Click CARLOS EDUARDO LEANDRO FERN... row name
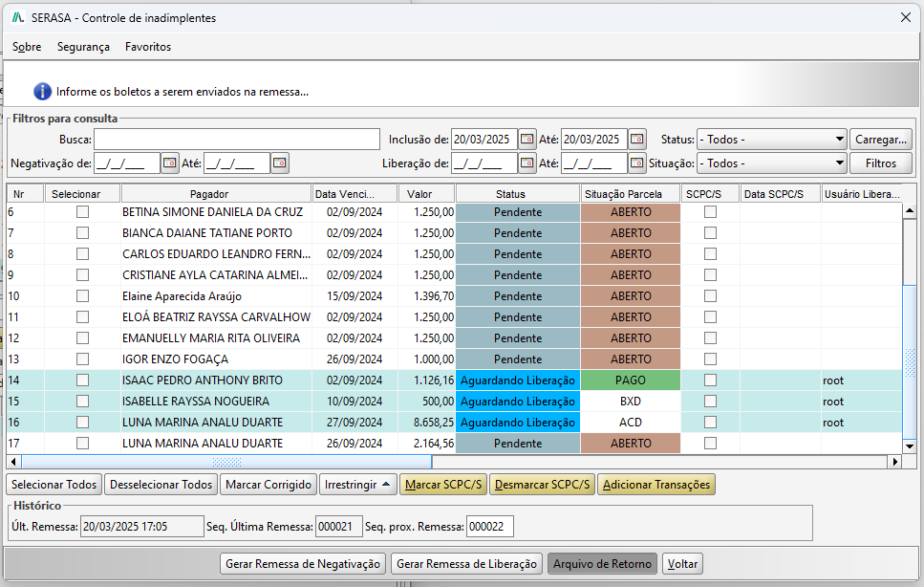The width and height of the screenshot is (924, 587). coord(216,254)
